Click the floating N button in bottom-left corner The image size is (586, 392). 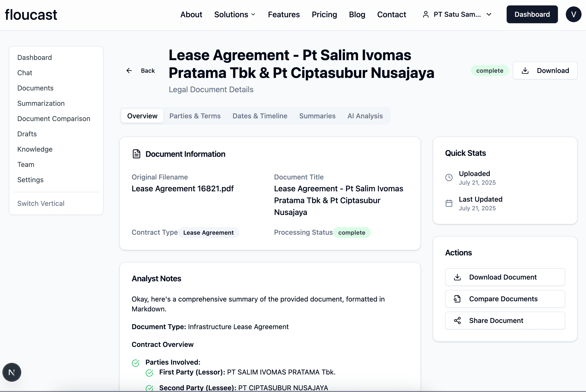[x=12, y=372]
